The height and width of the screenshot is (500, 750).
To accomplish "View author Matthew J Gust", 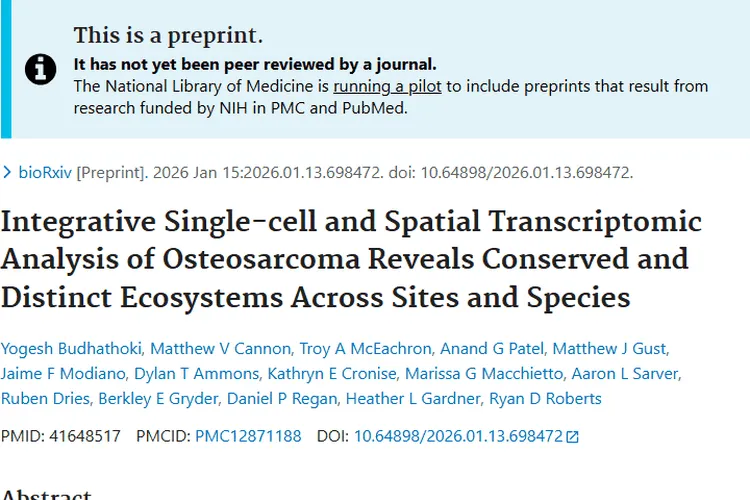I will pos(610,348).
